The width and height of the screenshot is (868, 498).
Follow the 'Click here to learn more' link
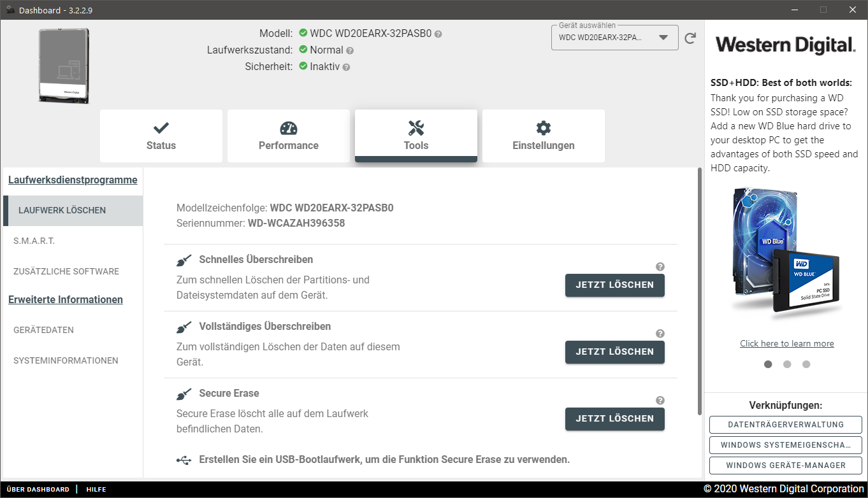[x=787, y=344]
